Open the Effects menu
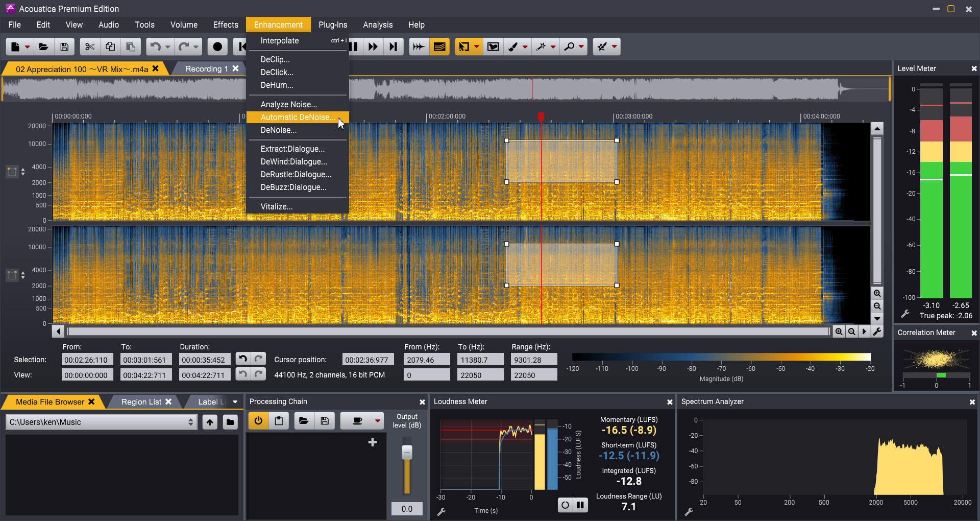 click(x=226, y=25)
